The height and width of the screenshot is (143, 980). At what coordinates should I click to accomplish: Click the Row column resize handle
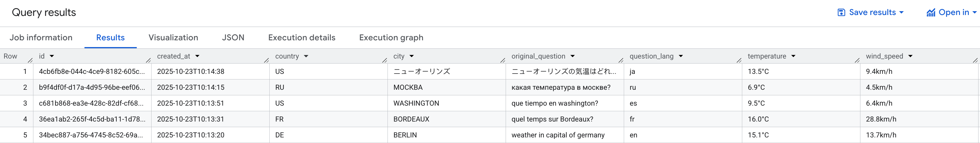[x=30, y=60]
